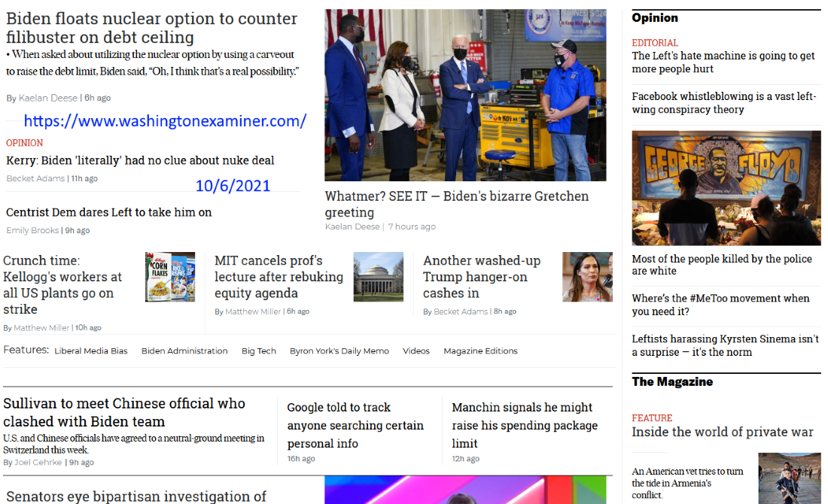Screen dimensions: 828x504
Task: Click The Magazine section heading
Action: [x=672, y=381]
